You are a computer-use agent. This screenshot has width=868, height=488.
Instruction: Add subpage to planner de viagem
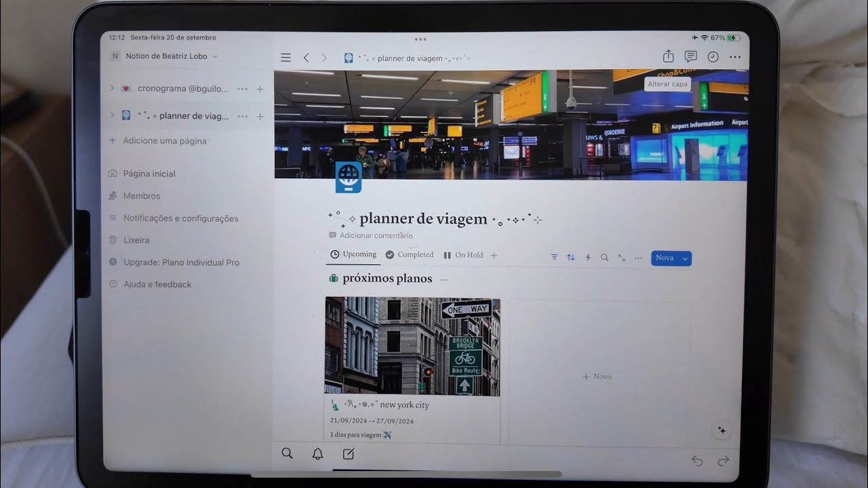point(260,117)
